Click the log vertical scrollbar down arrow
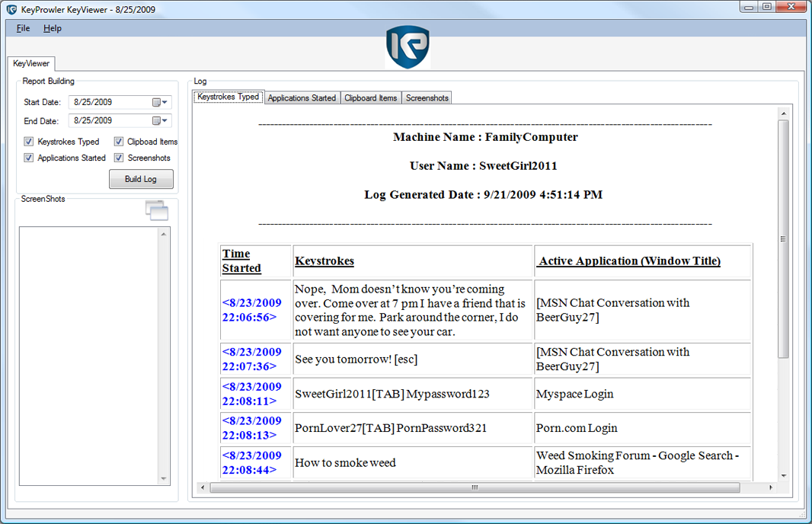Screen dimensions: 812x524 pyautogui.click(x=784, y=475)
